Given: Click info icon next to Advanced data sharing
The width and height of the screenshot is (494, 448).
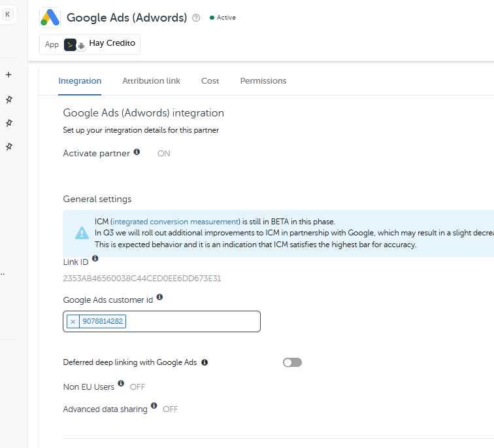Looking at the screenshot, I should 154,406.
